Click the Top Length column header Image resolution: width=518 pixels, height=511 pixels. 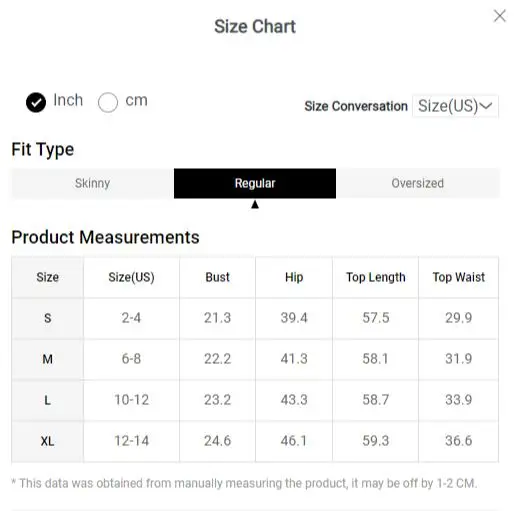(376, 277)
